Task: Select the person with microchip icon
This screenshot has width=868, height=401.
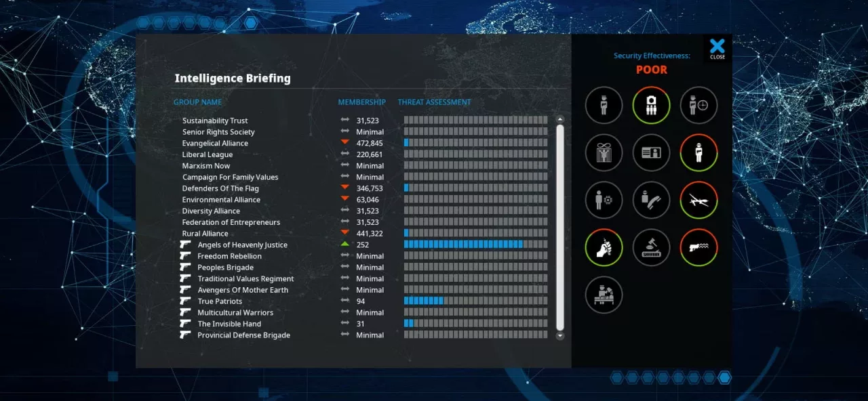Action: click(604, 200)
